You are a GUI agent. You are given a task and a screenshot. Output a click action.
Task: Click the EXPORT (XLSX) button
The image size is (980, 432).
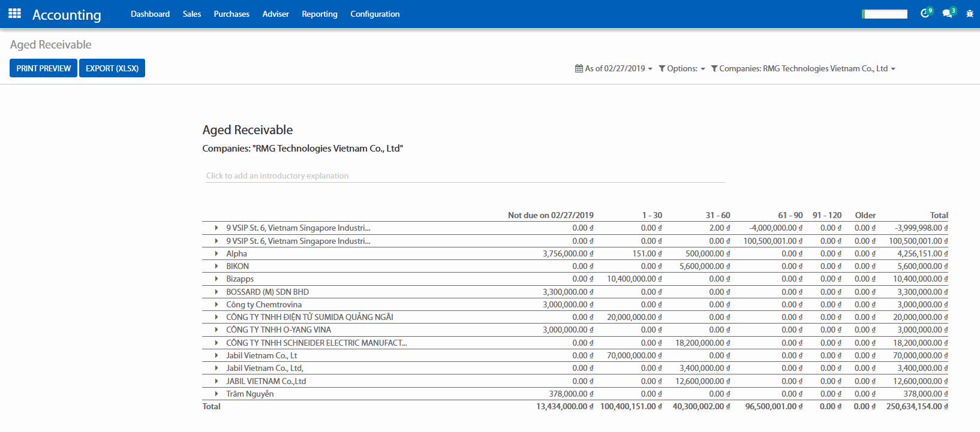(x=112, y=68)
